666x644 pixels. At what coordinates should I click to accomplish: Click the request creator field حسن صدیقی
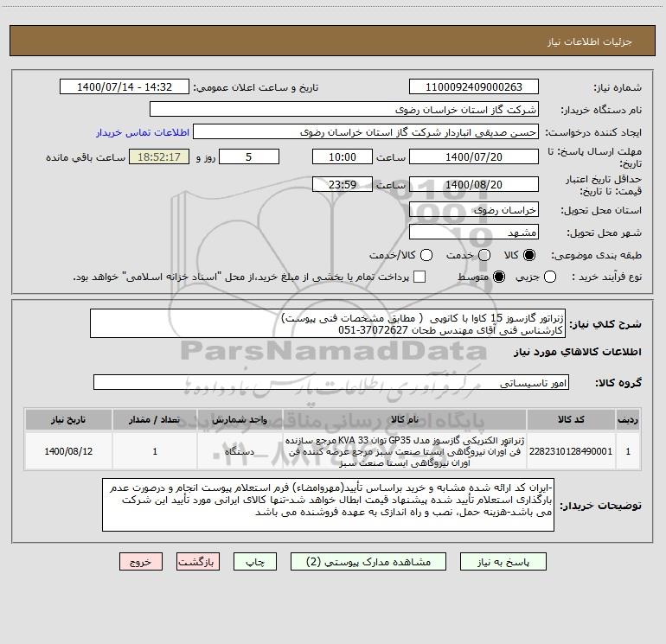point(366,131)
